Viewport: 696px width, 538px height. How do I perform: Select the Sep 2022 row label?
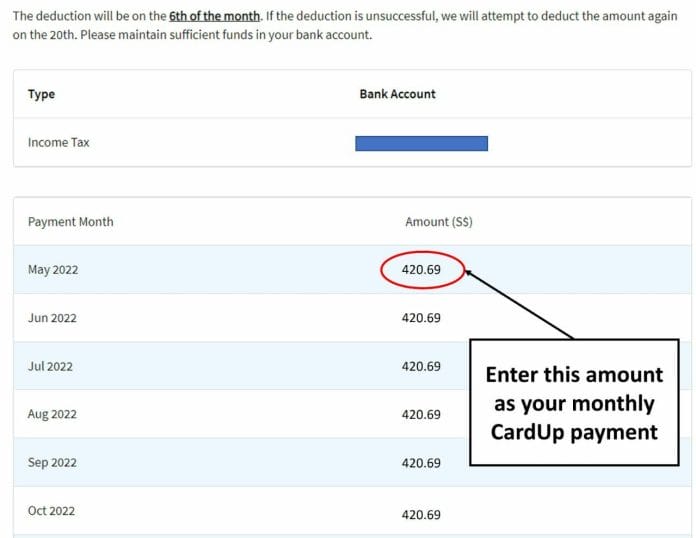click(52, 463)
